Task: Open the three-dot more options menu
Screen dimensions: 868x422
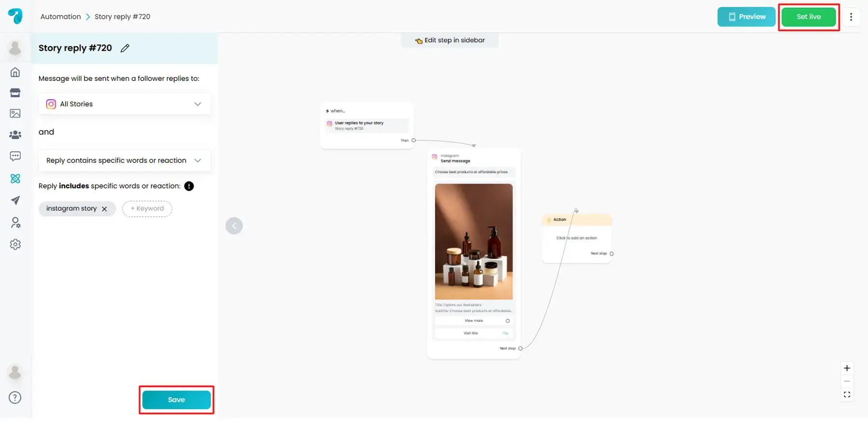Action: (x=851, y=17)
